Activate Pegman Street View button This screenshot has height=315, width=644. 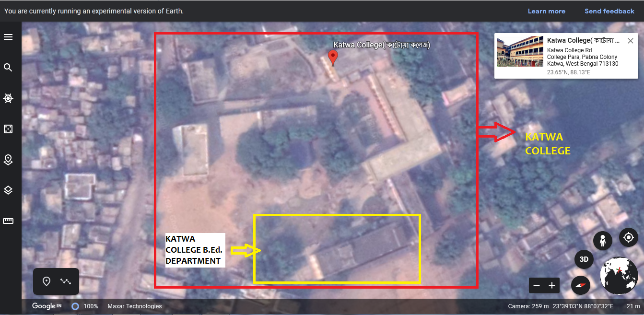(603, 240)
